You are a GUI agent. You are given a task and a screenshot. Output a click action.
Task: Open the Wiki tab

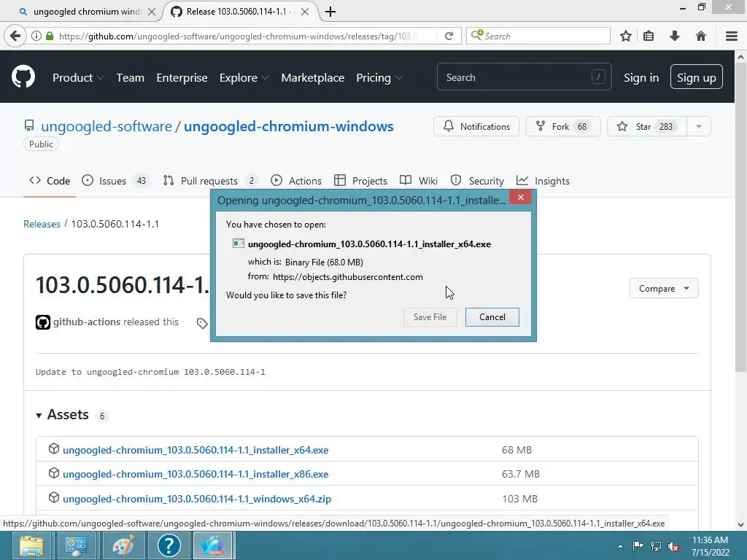pyautogui.click(x=418, y=181)
